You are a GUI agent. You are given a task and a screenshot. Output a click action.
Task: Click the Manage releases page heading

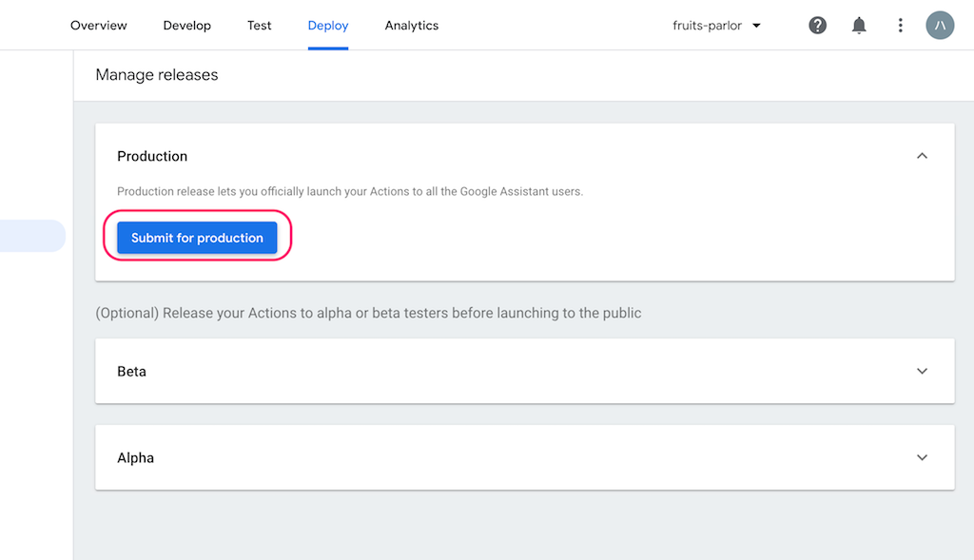(157, 75)
